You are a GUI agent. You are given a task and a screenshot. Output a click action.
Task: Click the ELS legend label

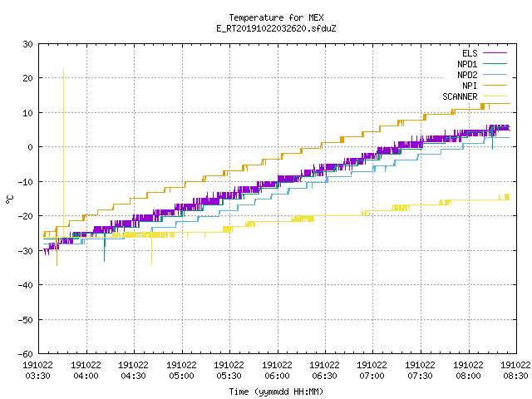(x=470, y=53)
